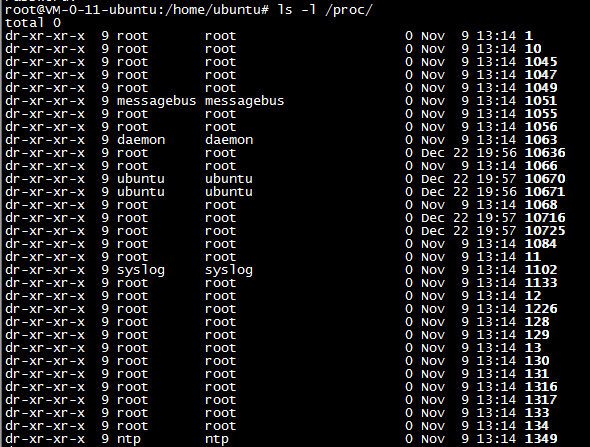Select the directory named 1226

point(541,309)
